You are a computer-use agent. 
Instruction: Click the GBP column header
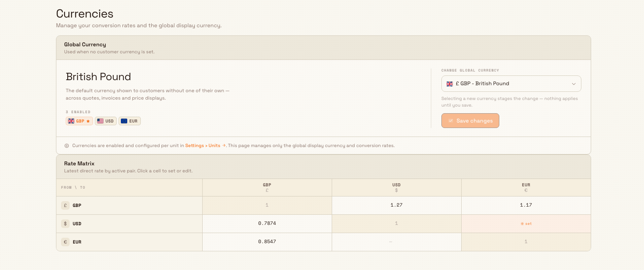click(x=267, y=188)
